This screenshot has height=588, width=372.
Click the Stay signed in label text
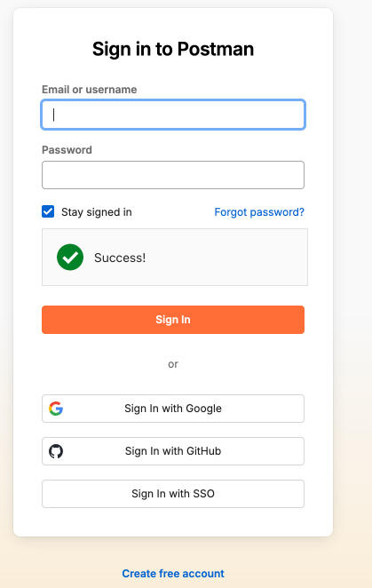tap(97, 212)
